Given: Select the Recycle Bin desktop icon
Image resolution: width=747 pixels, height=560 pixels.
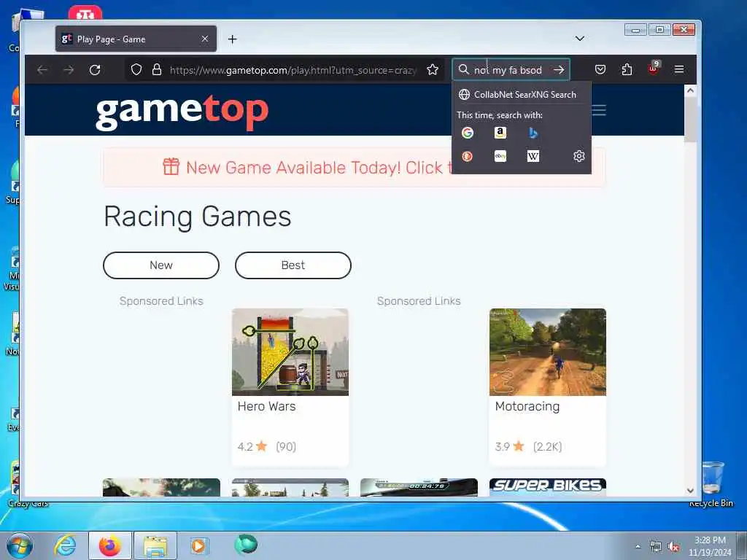Looking at the screenshot, I should pyautogui.click(x=712, y=484).
